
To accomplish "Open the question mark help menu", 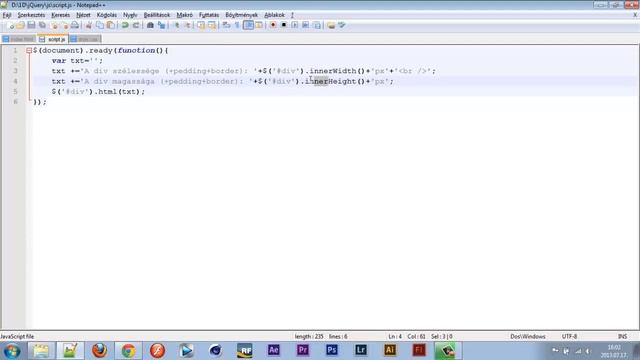I will 292,15.
